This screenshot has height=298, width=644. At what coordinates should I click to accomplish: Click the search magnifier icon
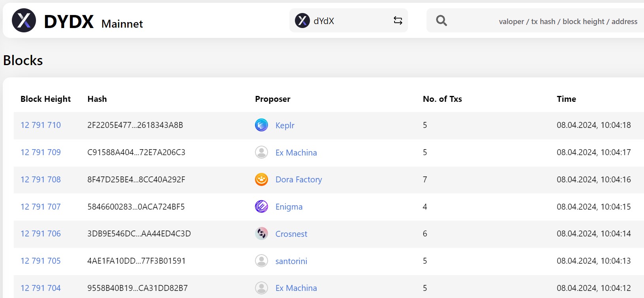tap(441, 21)
